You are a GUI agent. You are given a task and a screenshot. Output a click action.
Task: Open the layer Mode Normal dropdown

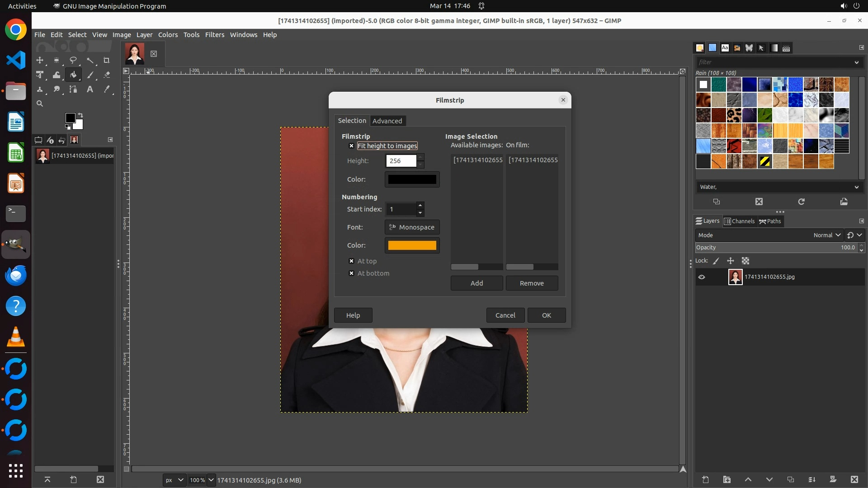(826, 235)
